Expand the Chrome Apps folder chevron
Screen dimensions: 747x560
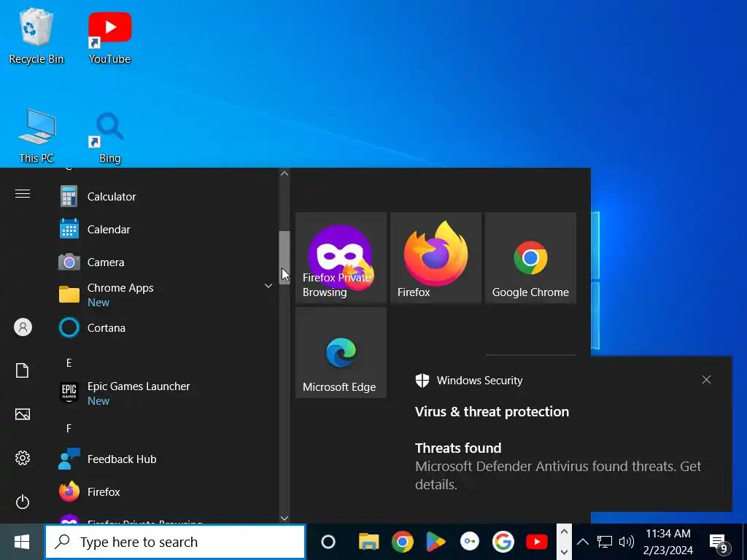(268, 286)
